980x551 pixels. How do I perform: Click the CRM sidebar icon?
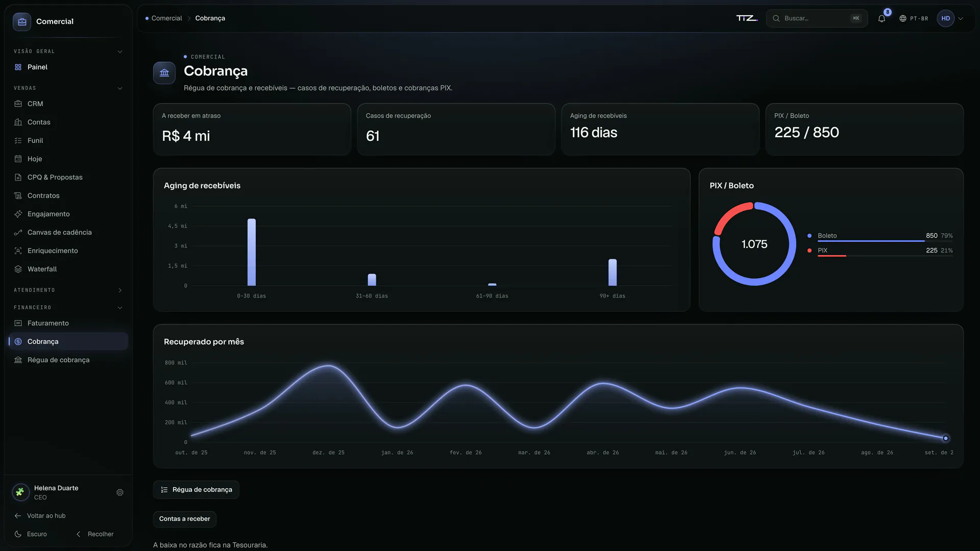(18, 104)
